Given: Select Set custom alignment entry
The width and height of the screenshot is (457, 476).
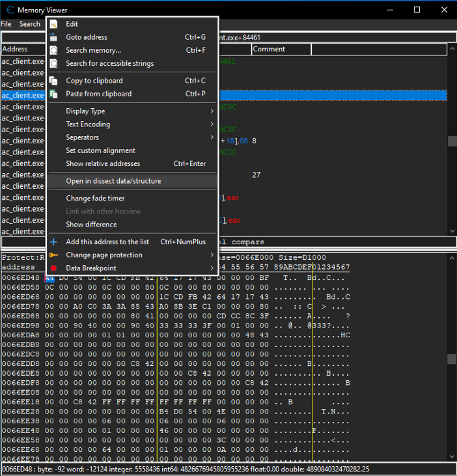Looking at the screenshot, I should [x=100, y=150].
